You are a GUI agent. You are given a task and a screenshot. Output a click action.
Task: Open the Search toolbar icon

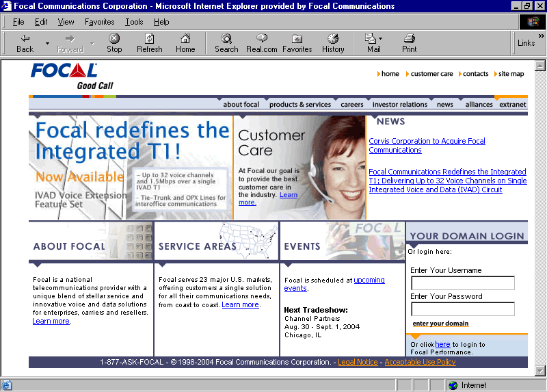226,43
